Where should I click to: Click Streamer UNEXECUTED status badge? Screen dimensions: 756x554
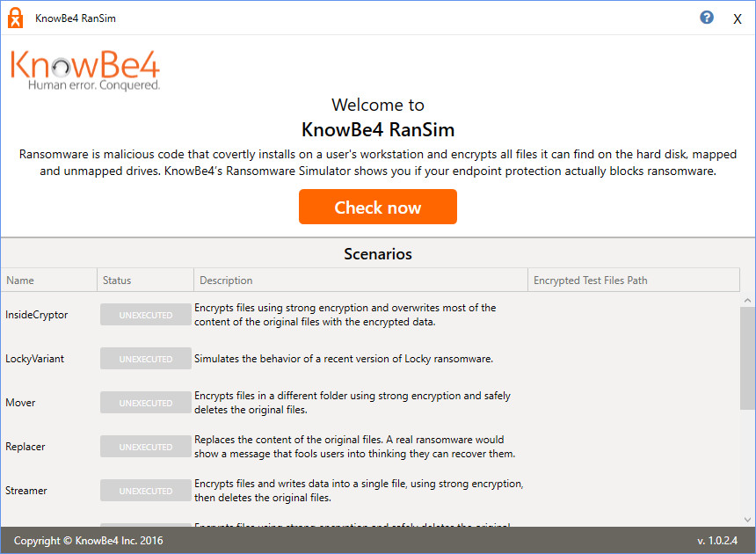[x=146, y=491]
